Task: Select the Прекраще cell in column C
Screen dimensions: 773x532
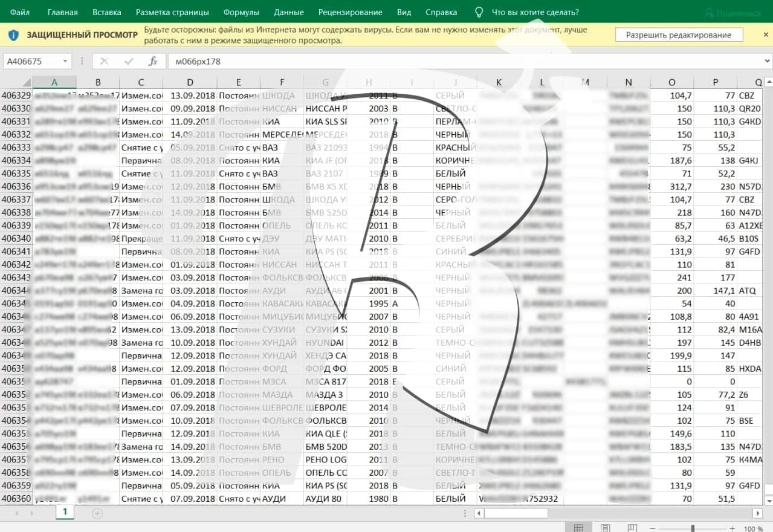Action: coord(141,239)
